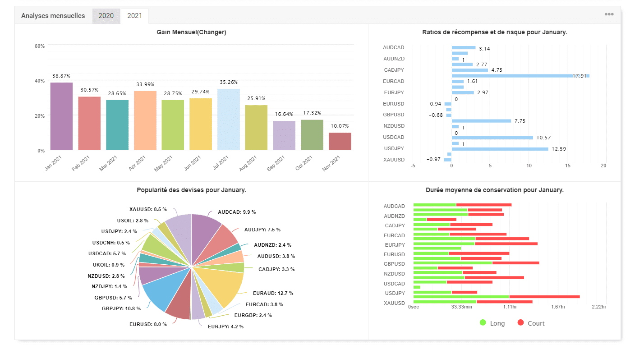The image size is (644, 345).
Task: Click the XAUUSD pie label
Action: click(x=148, y=209)
